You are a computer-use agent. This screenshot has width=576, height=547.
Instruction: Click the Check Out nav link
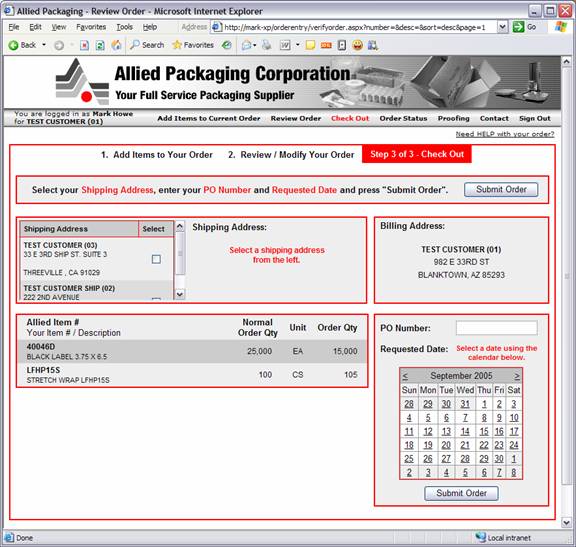pyautogui.click(x=350, y=118)
